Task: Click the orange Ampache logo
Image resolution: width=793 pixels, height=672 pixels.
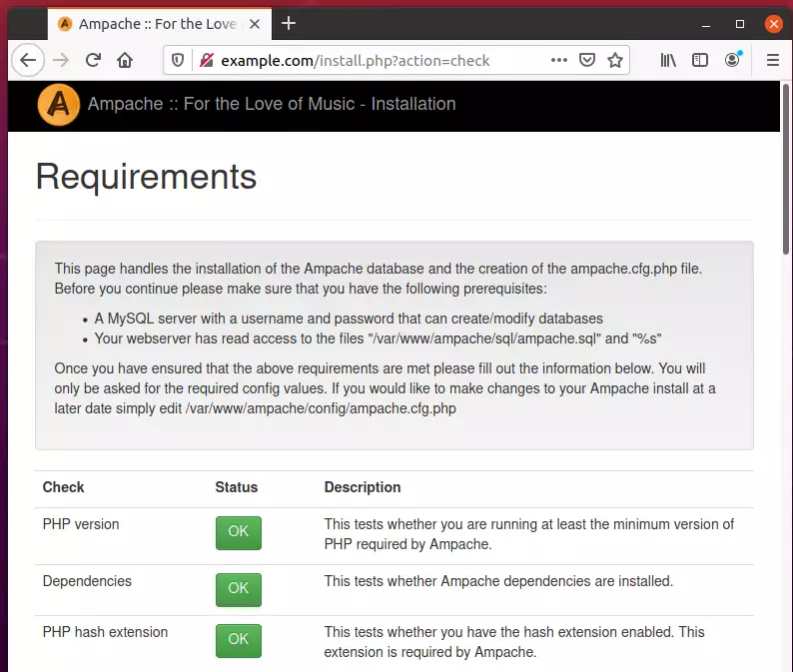Action: pos(59,105)
